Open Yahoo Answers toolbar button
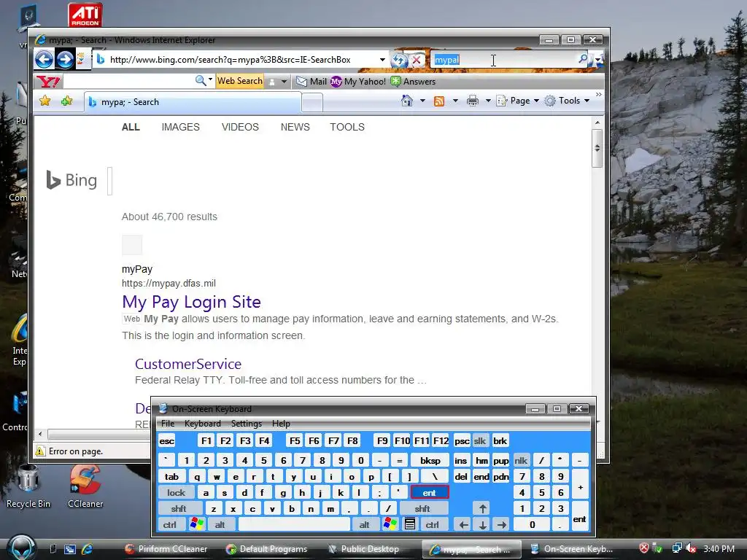This screenshot has height=560, width=747. (413, 82)
